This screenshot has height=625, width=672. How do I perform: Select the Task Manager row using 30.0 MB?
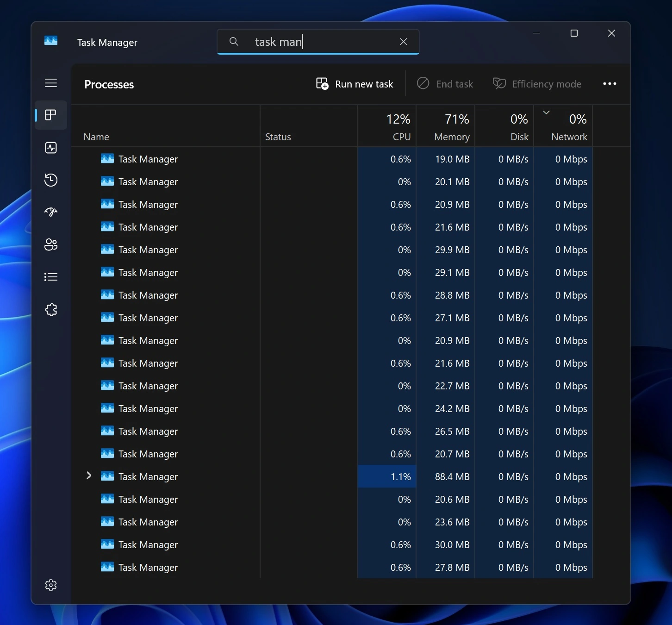148,545
